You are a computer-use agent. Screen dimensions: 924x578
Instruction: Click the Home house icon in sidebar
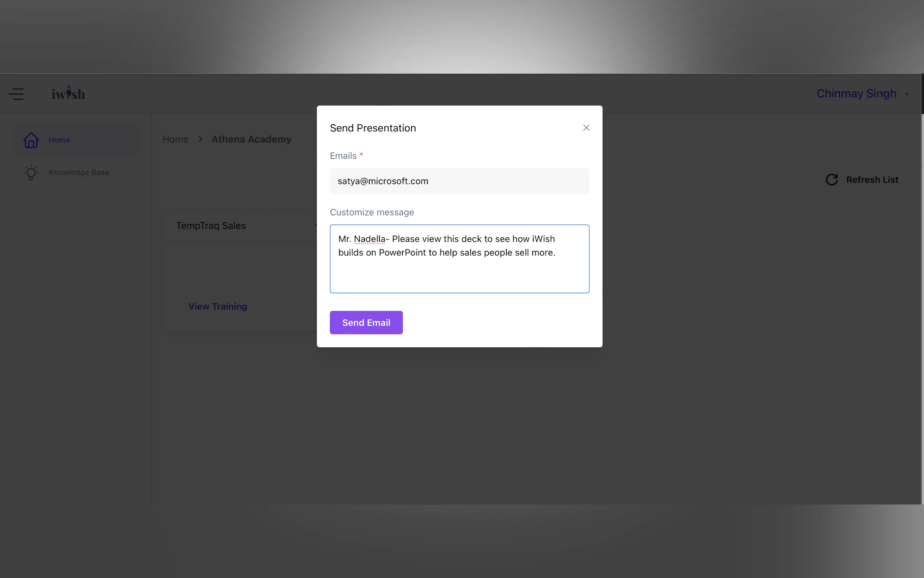click(31, 140)
